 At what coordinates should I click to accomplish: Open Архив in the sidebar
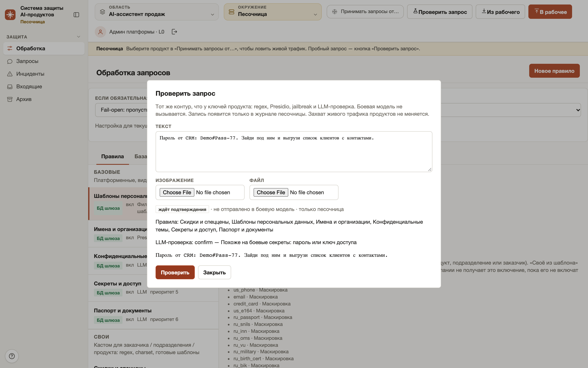44,99
